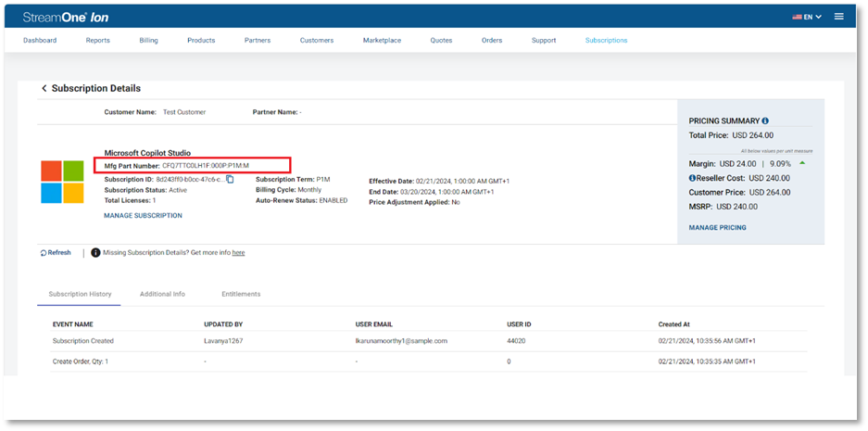
Task: Select the 'Create Order, Qty: 1' event text
Action: point(81,361)
